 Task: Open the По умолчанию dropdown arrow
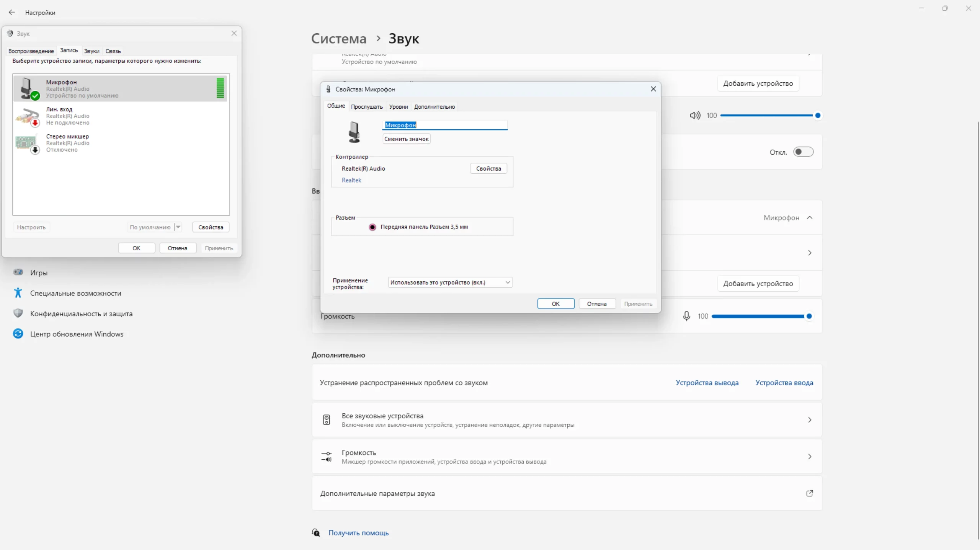[178, 227]
